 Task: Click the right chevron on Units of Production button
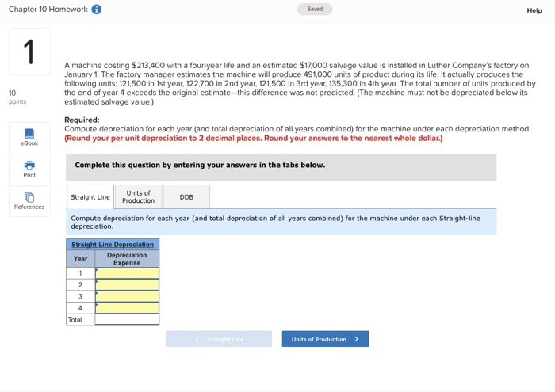(357, 339)
